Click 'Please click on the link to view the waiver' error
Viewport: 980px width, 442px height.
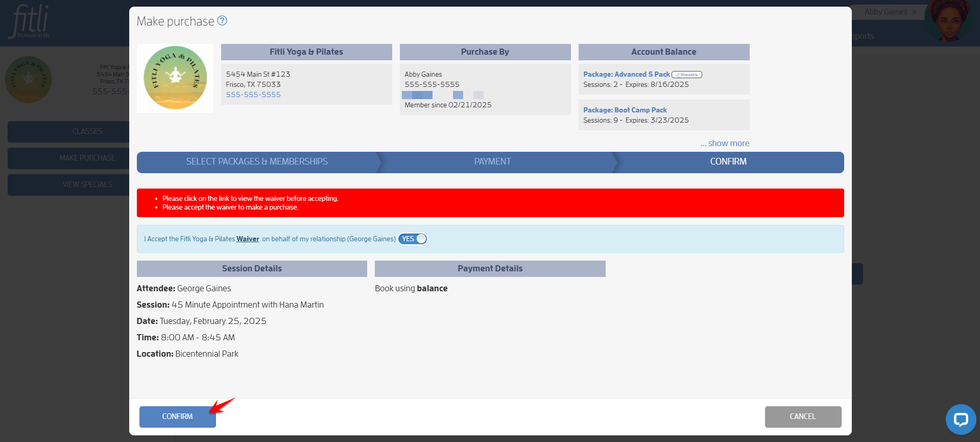pyautogui.click(x=250, y=198)
